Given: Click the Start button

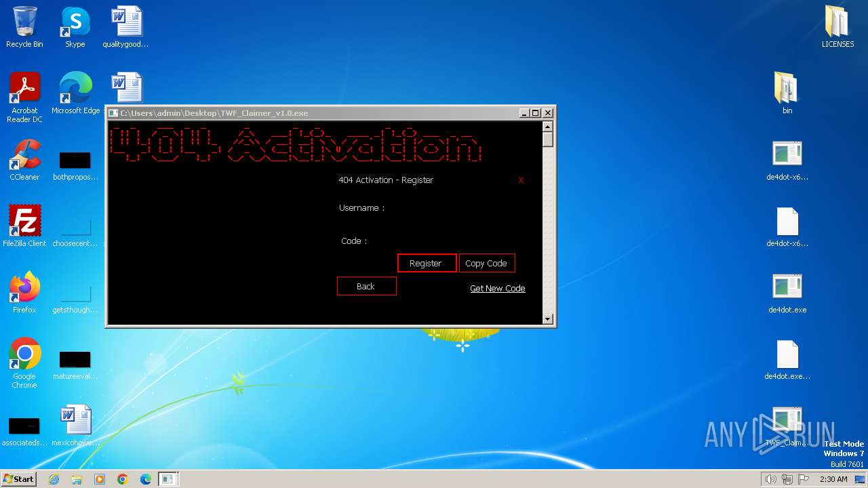Looking at the screenshot, I should click(19, 479).
